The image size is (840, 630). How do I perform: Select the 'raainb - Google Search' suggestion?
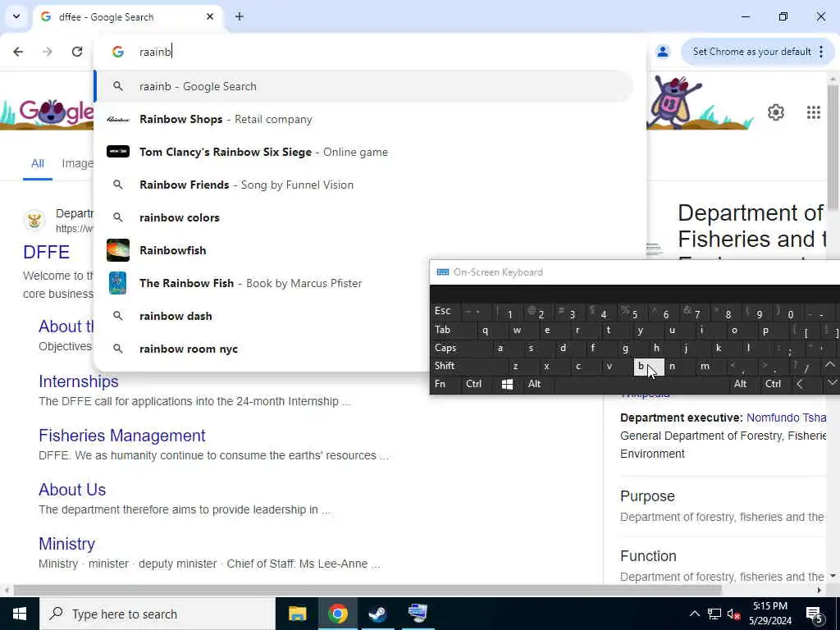[x=363, y=86]
